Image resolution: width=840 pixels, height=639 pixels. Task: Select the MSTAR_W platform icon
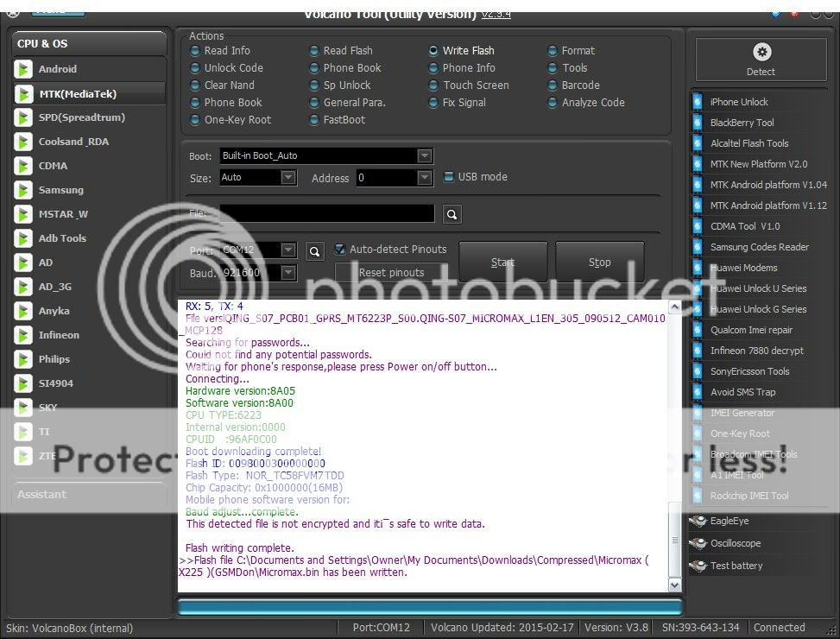coord(23,214)
